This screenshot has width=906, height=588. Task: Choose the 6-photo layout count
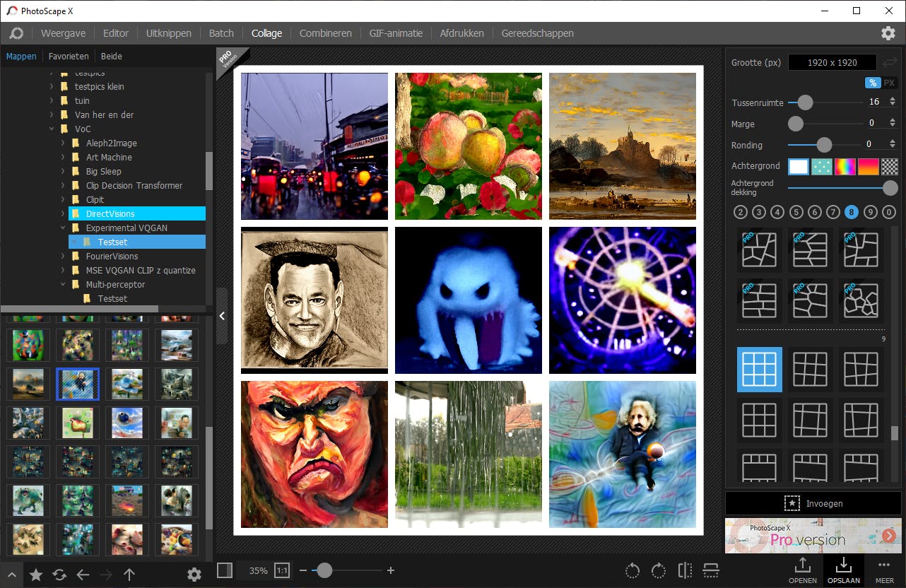[x=815, y=212]
